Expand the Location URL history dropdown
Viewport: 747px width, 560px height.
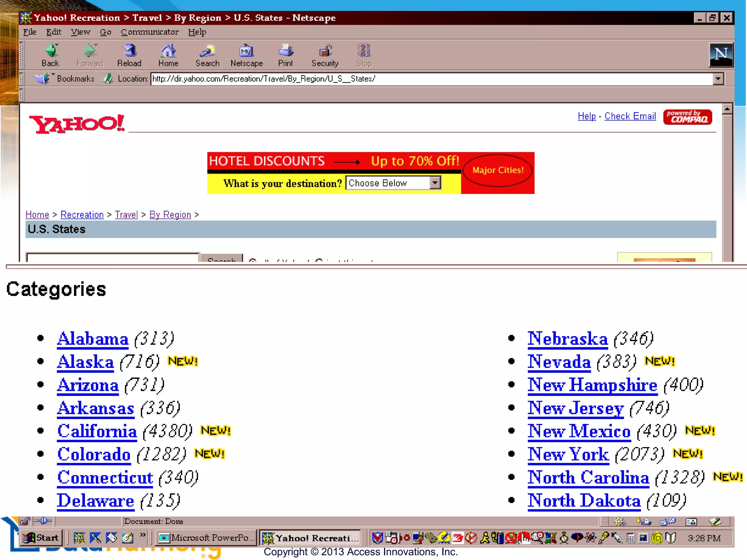coord(718,79)
